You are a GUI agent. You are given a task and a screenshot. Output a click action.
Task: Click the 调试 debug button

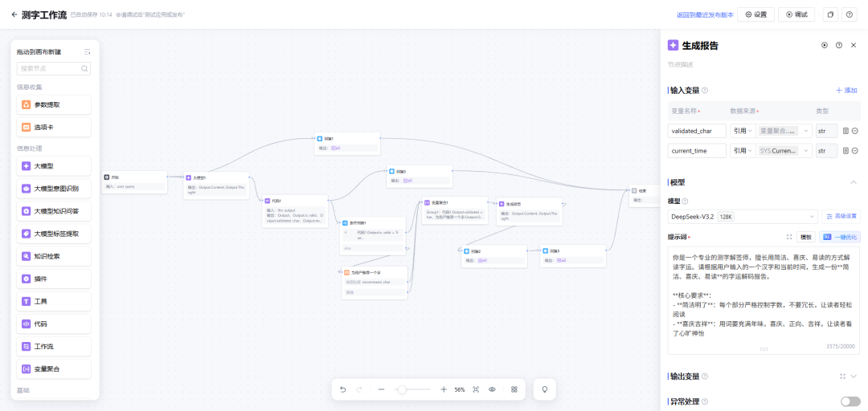pyautogui.click(x=796, y=14)
